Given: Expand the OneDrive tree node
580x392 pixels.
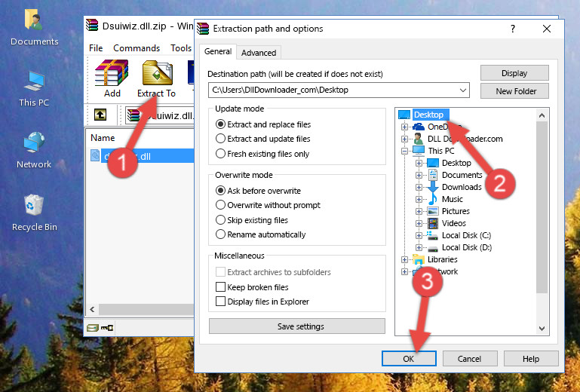Looking at the screenshot, I should coord(404,127).
